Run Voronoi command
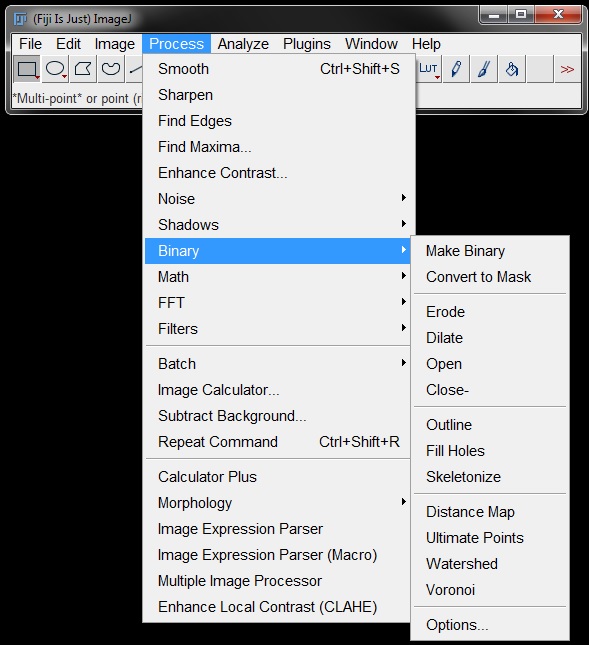Image resolution: width=589 pixels, height=645 pixels. coord(490,590)
